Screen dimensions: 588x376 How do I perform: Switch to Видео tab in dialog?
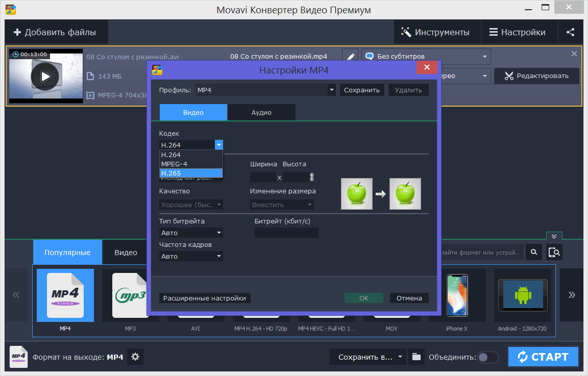[x=193, y=112]
